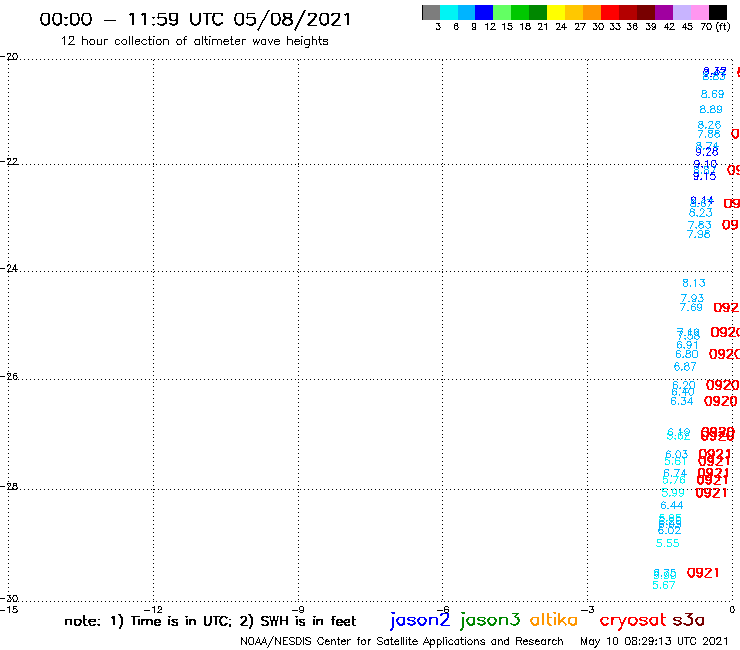The width and height of the screenshot is (740, 650).
Task: Click the wave height value 8.13
Action: pyautogui.click(x=694, y=283)
